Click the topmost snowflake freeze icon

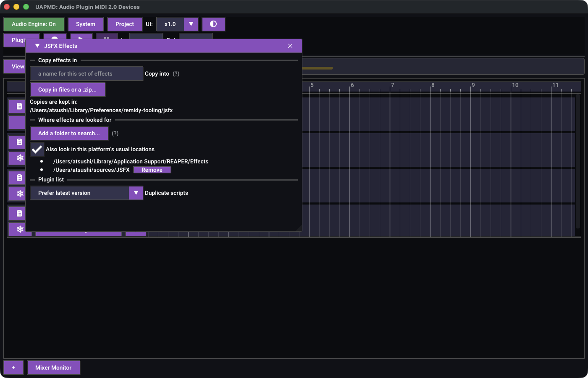(x=20, y=158)
